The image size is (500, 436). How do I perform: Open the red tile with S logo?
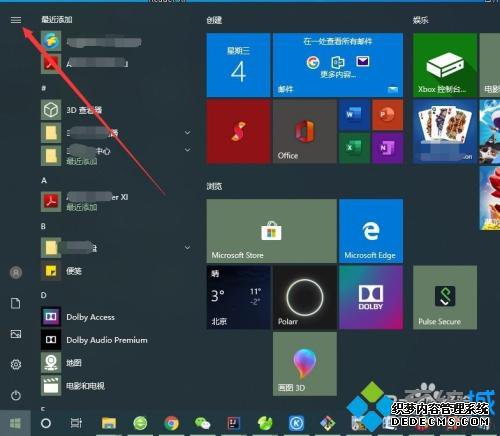point(238,131)
